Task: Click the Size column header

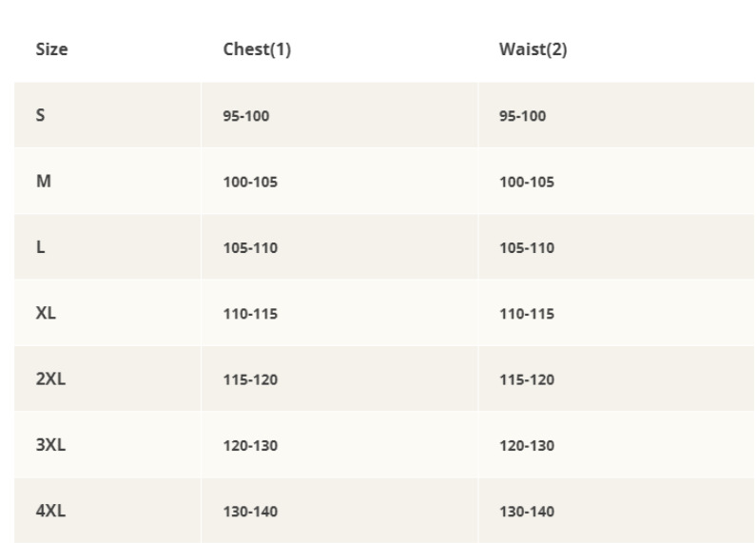Action: [51, 49]
